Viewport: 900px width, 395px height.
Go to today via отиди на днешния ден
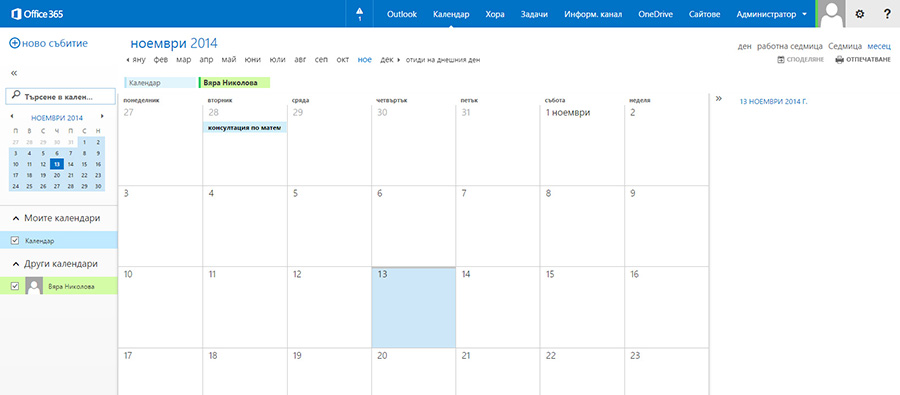(x=443, y=60)
